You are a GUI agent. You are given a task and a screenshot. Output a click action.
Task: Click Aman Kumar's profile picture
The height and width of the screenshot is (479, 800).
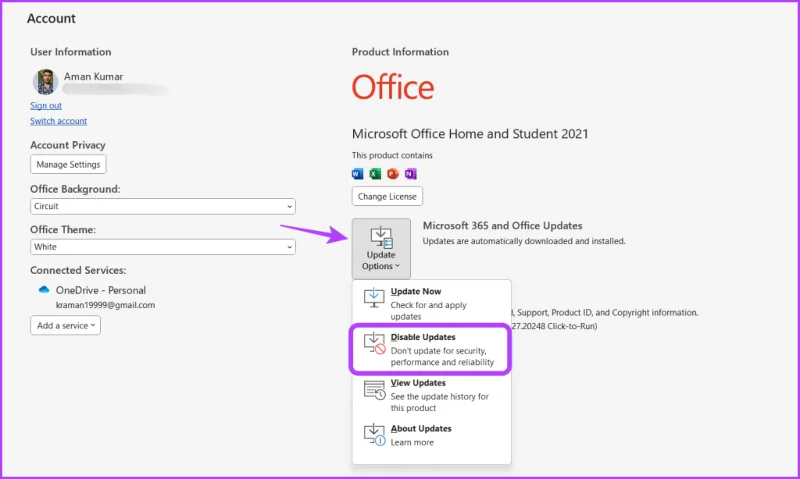point(45,82)
